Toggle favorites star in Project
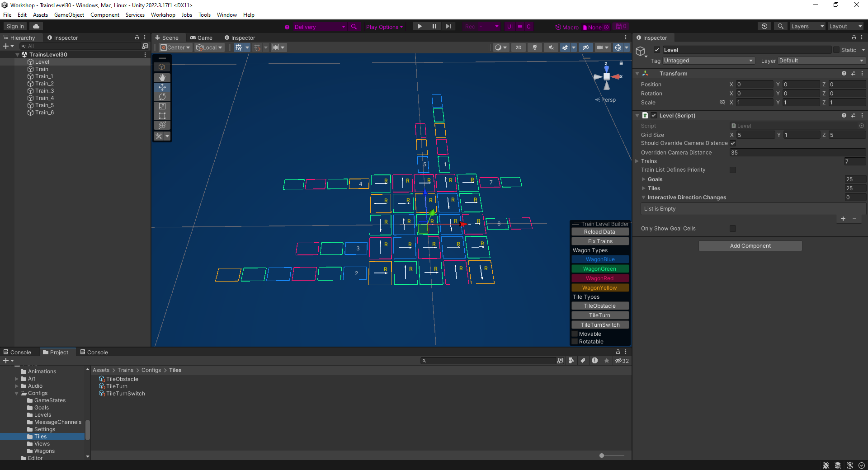This screenshot has width=868, height=470. coord(607,361)
